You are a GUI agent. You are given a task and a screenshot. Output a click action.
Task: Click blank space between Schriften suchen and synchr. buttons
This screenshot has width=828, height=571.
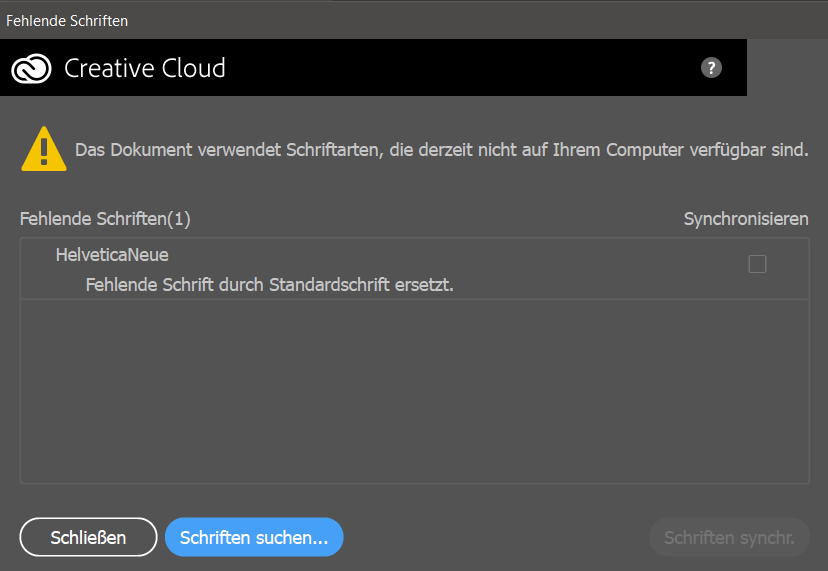[x=495, y=537]
